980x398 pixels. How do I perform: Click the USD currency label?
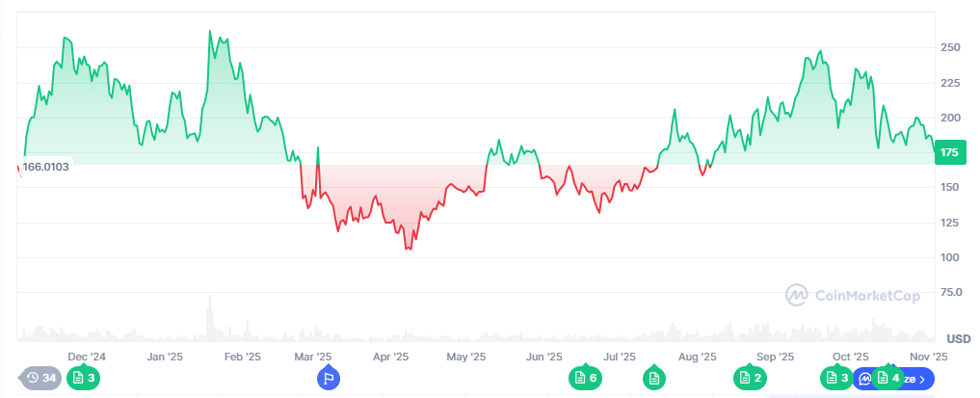[x=958, y=338]
